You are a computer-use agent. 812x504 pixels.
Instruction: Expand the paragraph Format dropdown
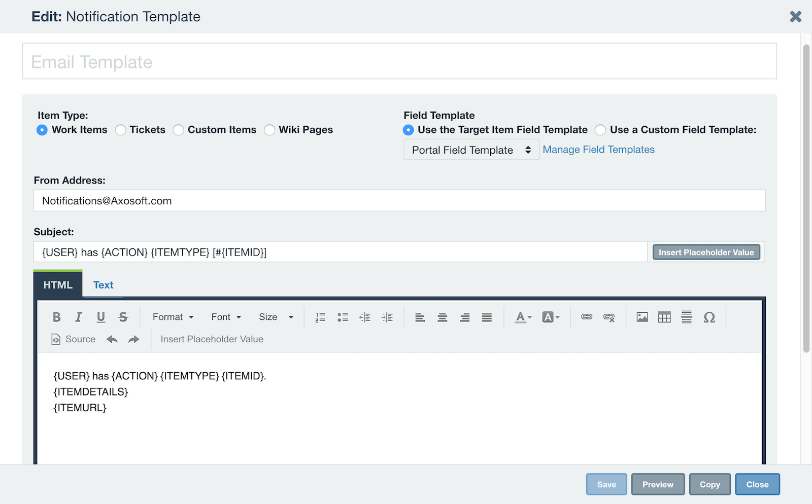[x=172, y=317]
